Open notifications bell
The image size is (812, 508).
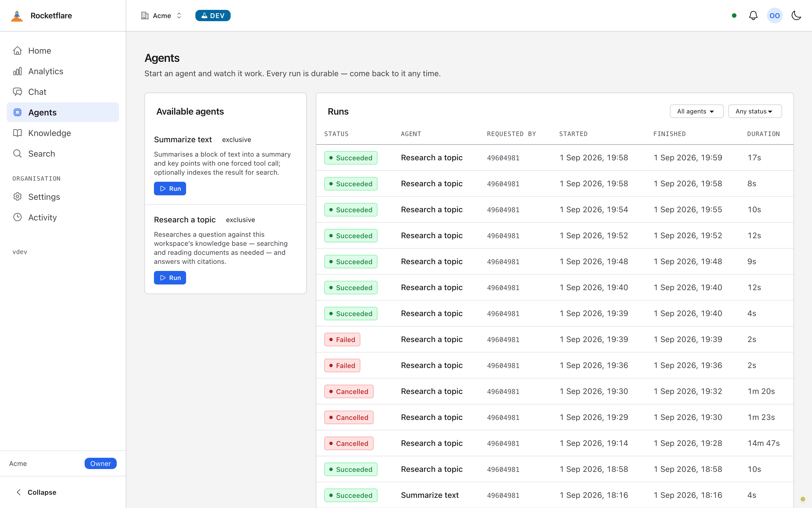pyautogui.click(x=753, y=16)
